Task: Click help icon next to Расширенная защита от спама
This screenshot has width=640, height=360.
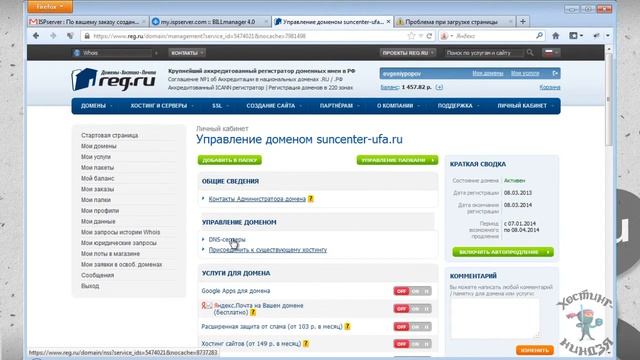Action: [347, 326]
